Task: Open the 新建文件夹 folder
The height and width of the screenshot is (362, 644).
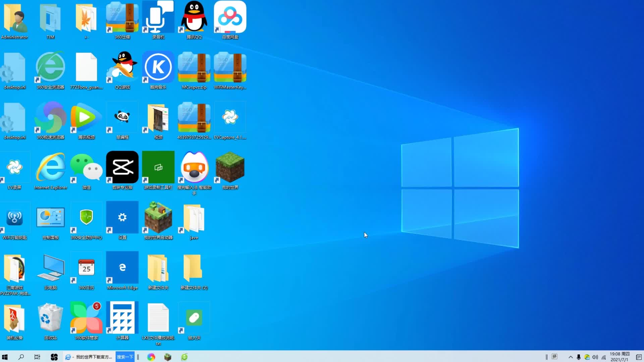Action: pyautogui.click(x=158, y=271)
